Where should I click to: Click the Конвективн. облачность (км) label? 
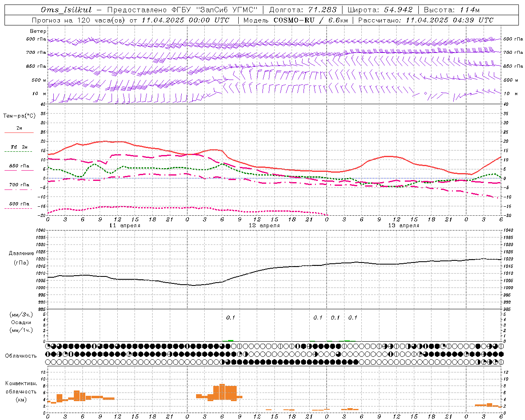(x=21, y=391)
